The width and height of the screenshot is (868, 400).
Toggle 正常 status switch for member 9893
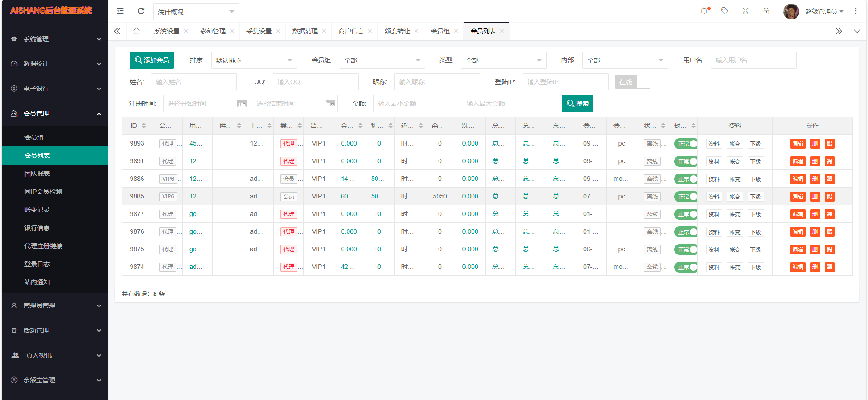(x=685, y=144)
